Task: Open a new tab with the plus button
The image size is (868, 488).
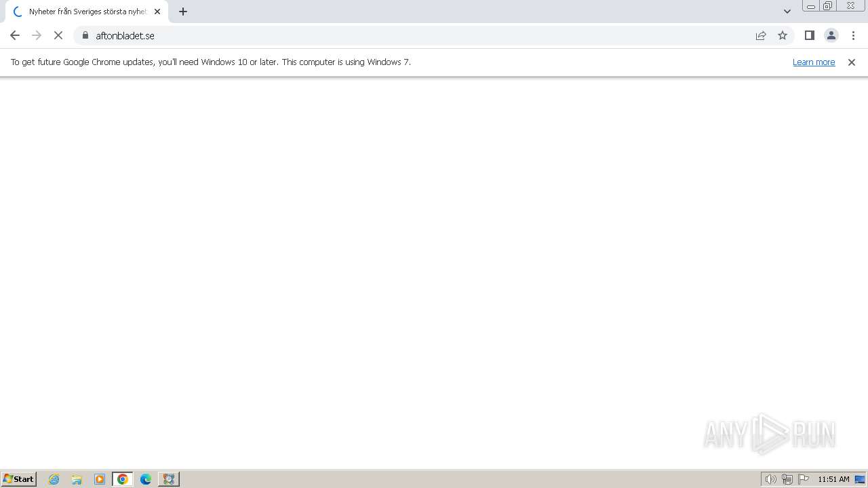Action: click(183, 12)
